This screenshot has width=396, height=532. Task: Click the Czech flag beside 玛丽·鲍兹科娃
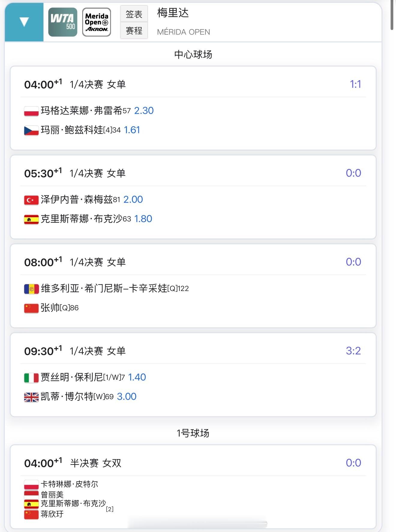pos(31,130)
